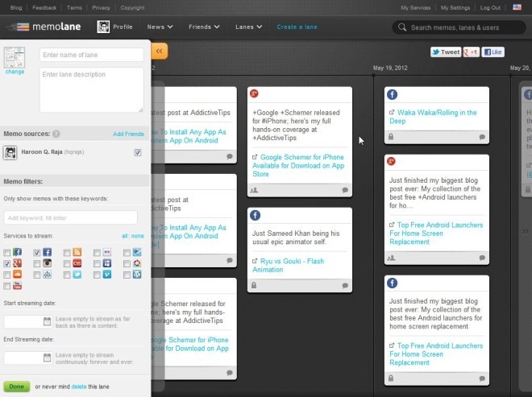This screenshot has width=532, height=397.
Task: Open search magnifier icon in search bar
Action: (x=402, y=27)
